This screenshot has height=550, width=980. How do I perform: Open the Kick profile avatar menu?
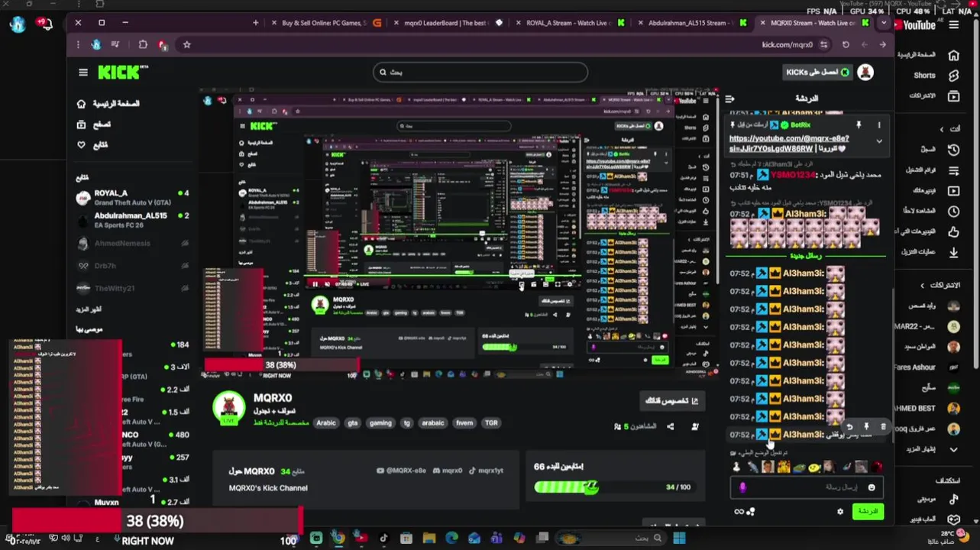865,72
